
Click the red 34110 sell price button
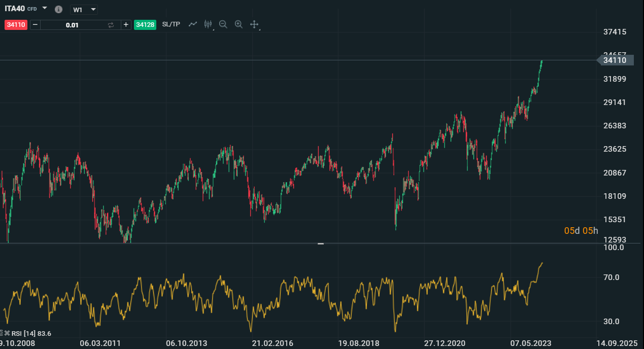[16, 25]
